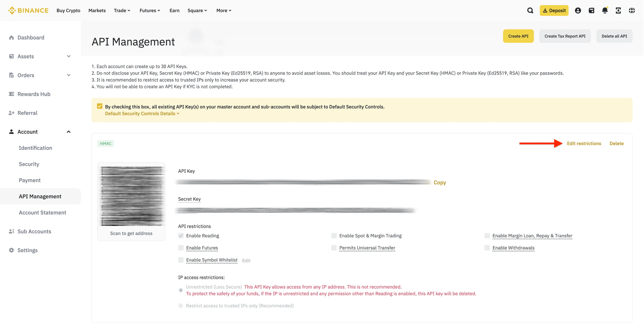644x334 pixels.
Task: Open Earn in top nav
Action: coord(175,11)
